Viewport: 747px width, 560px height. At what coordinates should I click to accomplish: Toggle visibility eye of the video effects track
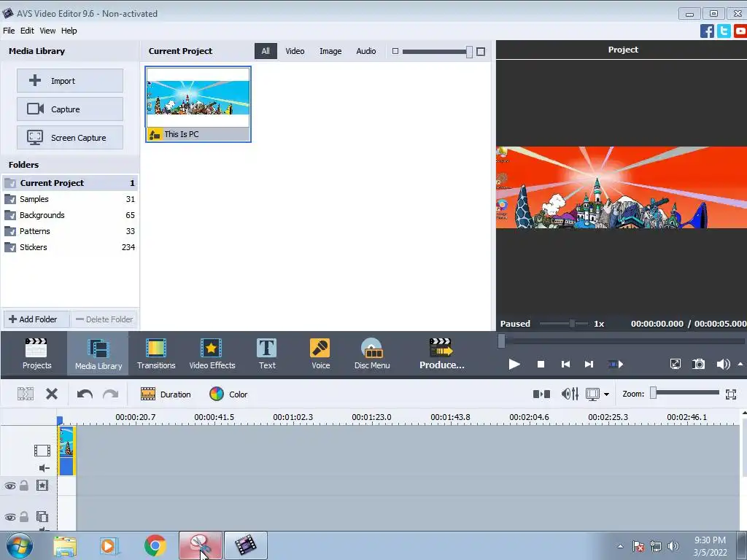click(x=10, y=486)
